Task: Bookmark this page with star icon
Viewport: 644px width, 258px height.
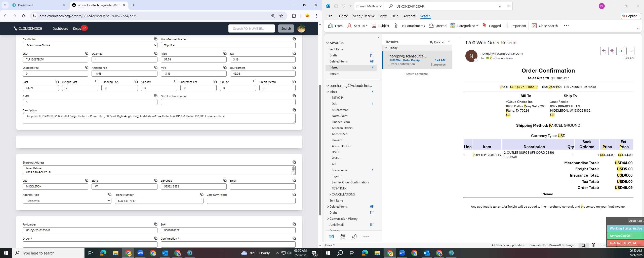Action: tap(281, 16)
